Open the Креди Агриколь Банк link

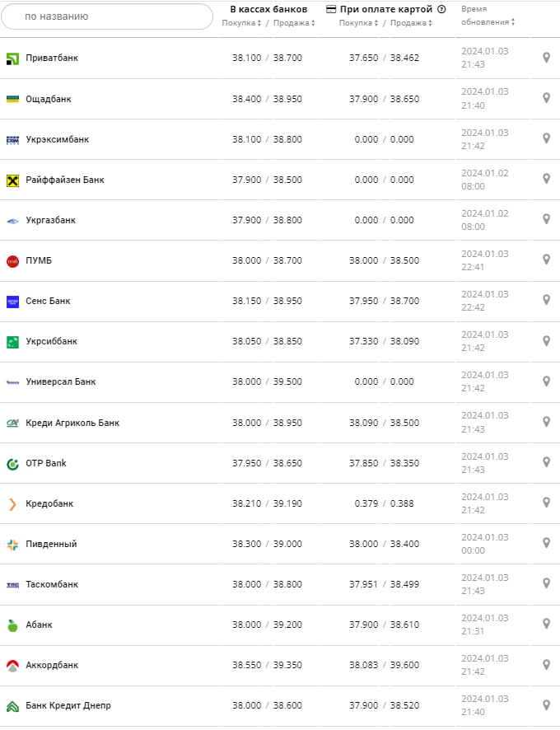pyautogui.click(x=72, y=423)
